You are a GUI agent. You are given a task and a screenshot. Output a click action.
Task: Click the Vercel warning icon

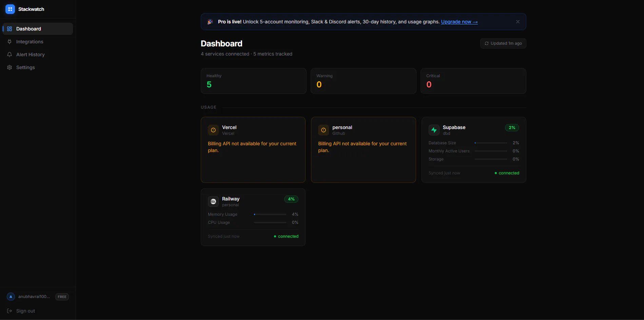point(213,130)
